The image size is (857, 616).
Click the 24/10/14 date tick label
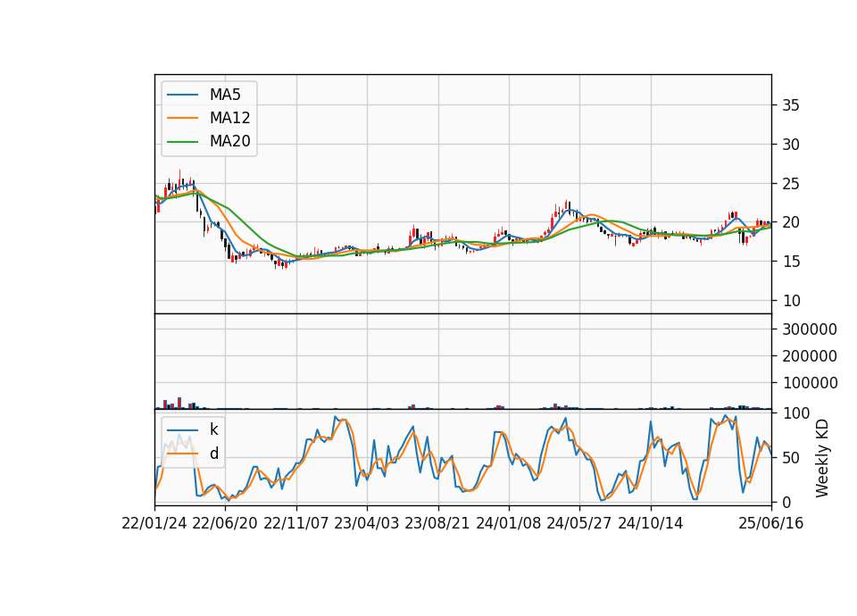click(651, 524)
